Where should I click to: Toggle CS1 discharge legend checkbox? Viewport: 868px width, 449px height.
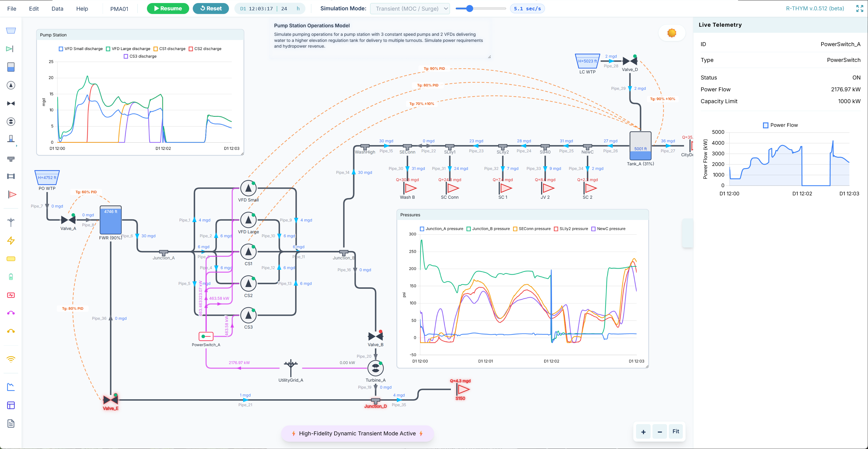[156, 49]
